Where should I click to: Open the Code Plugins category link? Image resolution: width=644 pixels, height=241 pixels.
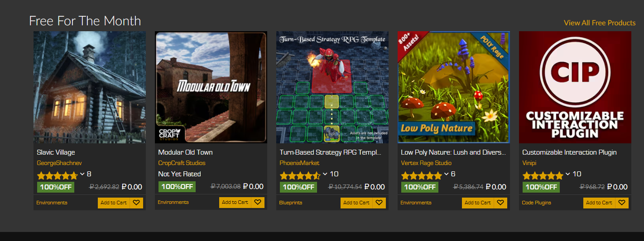(x=537, y=203)
